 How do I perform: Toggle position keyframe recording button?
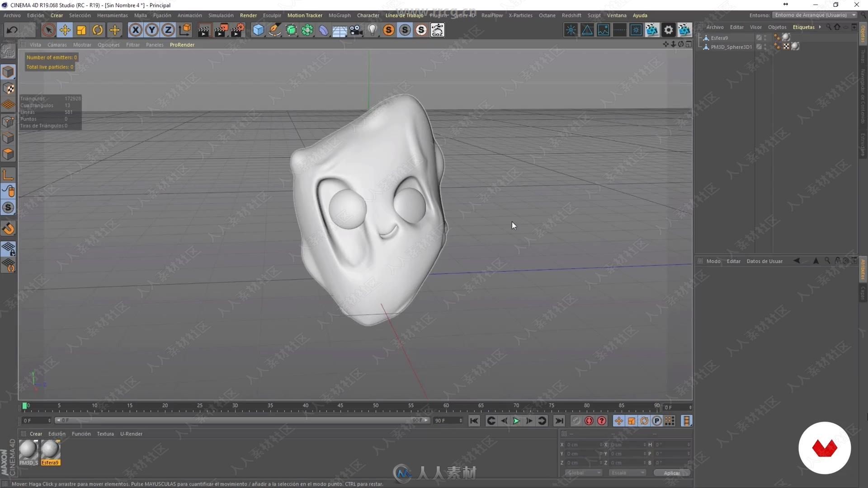coord(618,421)
